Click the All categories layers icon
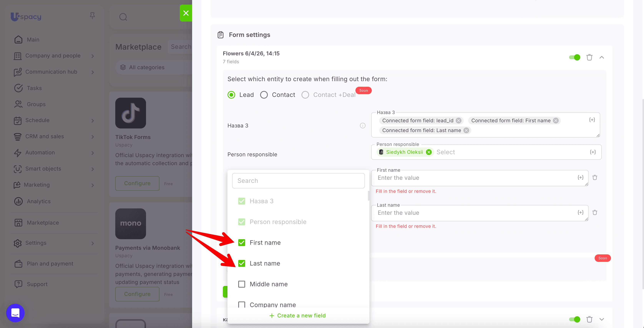The width and height of the screenshot is (644, 328). point(123,67)
